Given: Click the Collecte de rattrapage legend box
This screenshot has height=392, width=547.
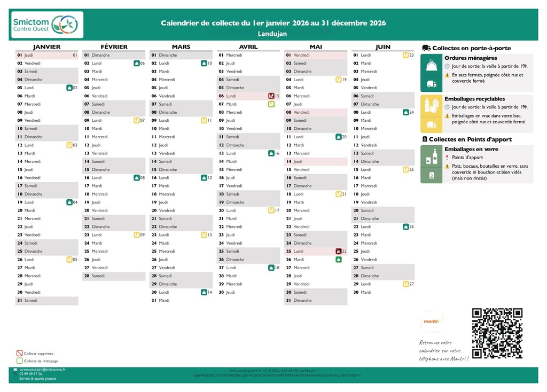Looking at the screenshot, I should pos(20,360).
